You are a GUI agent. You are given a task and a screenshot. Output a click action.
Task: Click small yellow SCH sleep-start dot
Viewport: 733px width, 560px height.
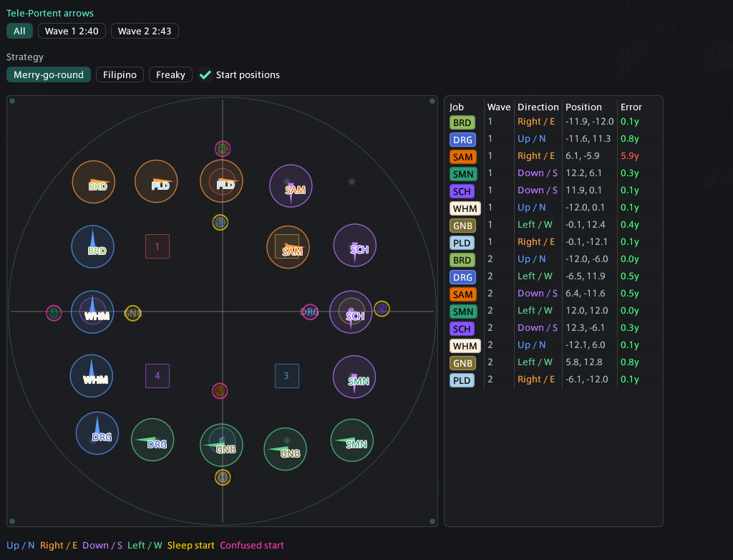382,309
